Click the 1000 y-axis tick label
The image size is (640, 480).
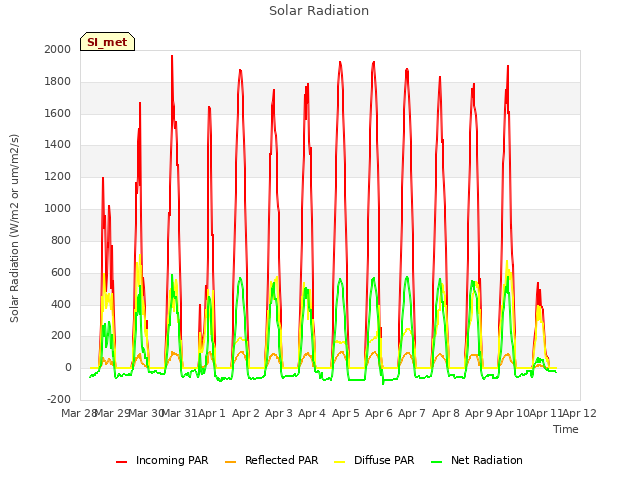[x=58, y=209]
